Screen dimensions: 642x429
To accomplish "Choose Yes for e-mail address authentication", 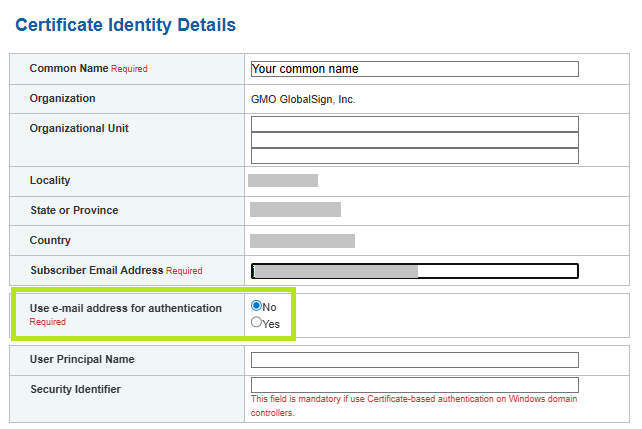I will coord(257,323).
